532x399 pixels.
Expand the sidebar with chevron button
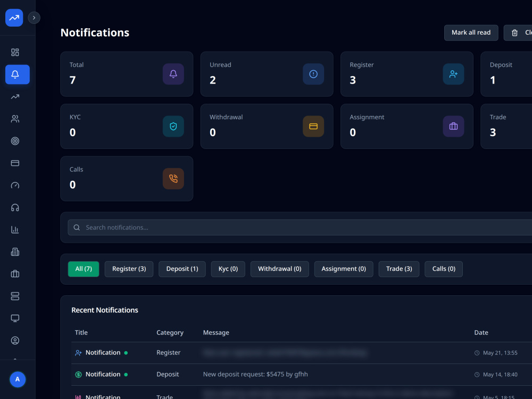(34, 18)
